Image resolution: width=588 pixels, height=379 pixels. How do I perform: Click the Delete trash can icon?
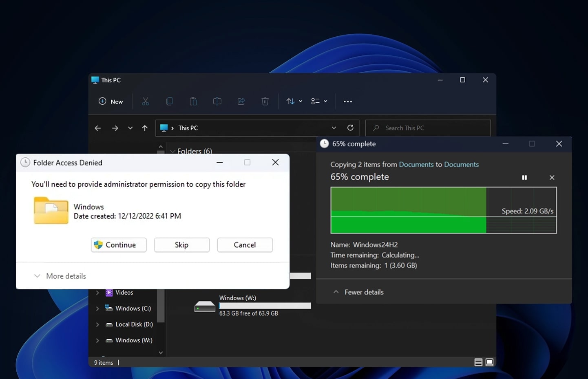click(x=265, y=101)
